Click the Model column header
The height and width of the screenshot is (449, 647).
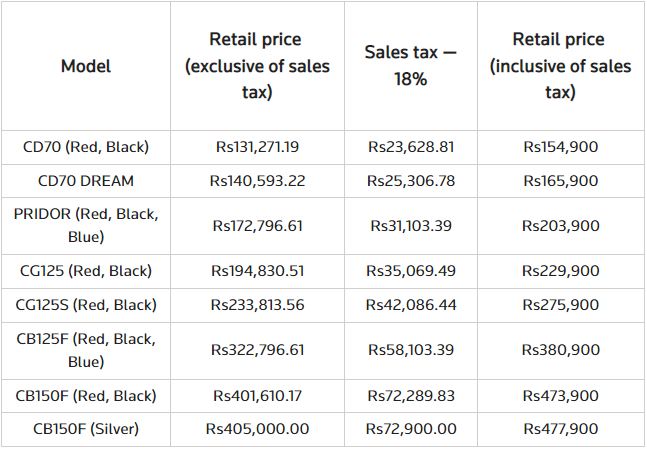(86, 66)
